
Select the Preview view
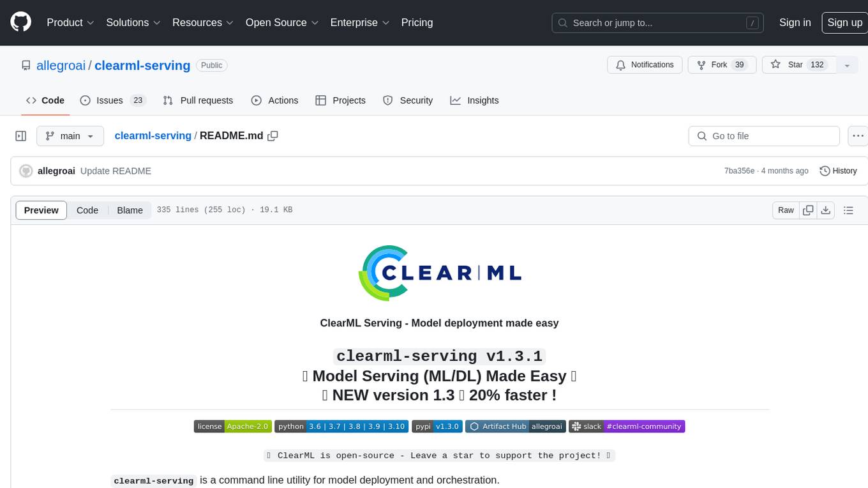click(x=41, y=210)
